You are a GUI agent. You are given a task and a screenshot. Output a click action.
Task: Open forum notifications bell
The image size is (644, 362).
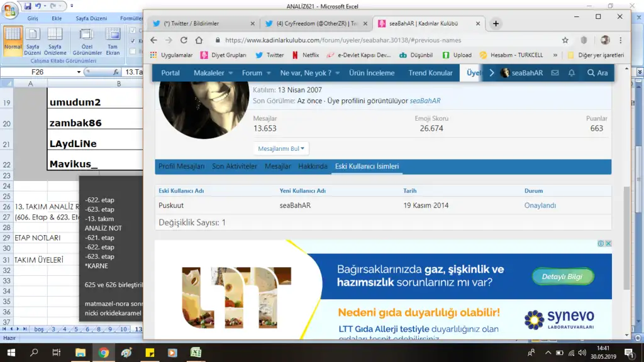571,73
